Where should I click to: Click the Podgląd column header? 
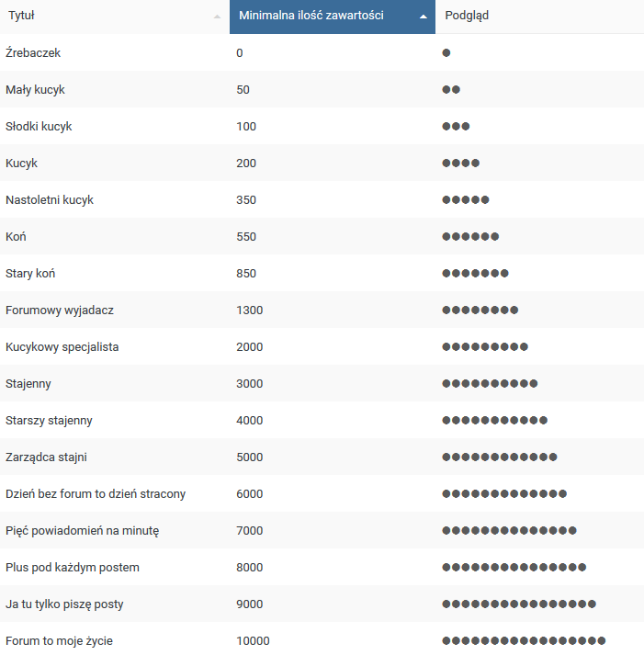click(467, 16)
